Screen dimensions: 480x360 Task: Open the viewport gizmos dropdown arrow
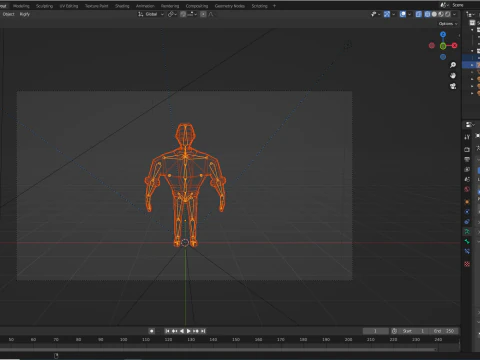pos(394,14)
